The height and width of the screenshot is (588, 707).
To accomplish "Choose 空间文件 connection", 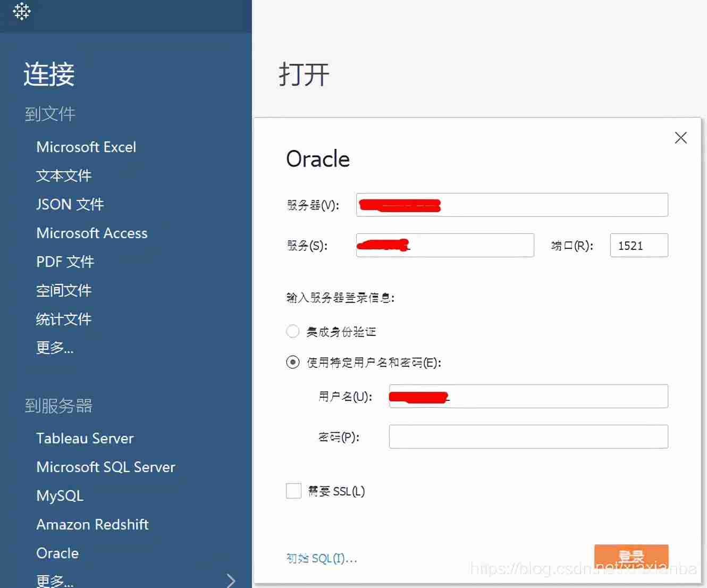I will click(x=64, y=290).
